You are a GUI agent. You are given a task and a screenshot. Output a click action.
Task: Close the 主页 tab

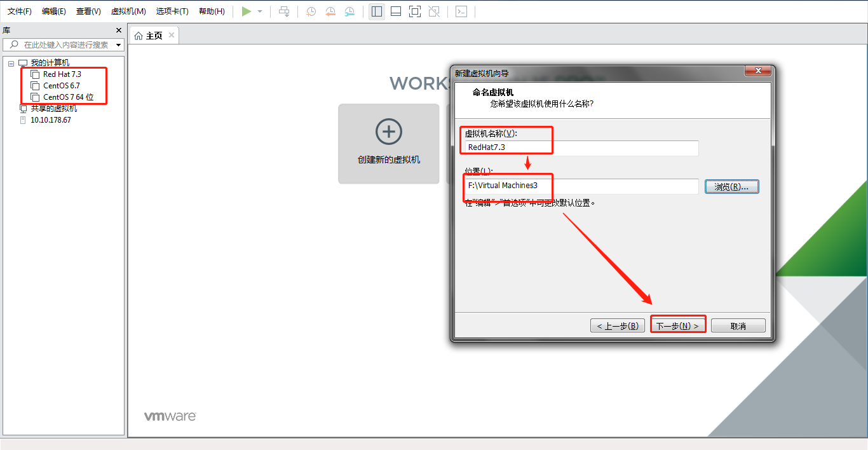pos(172,36)
